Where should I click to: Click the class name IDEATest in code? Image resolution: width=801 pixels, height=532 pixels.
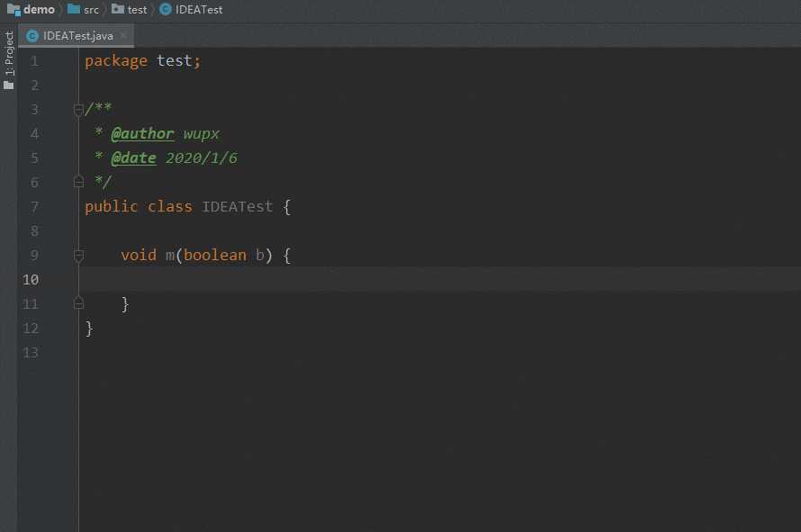tap(237, 206)
